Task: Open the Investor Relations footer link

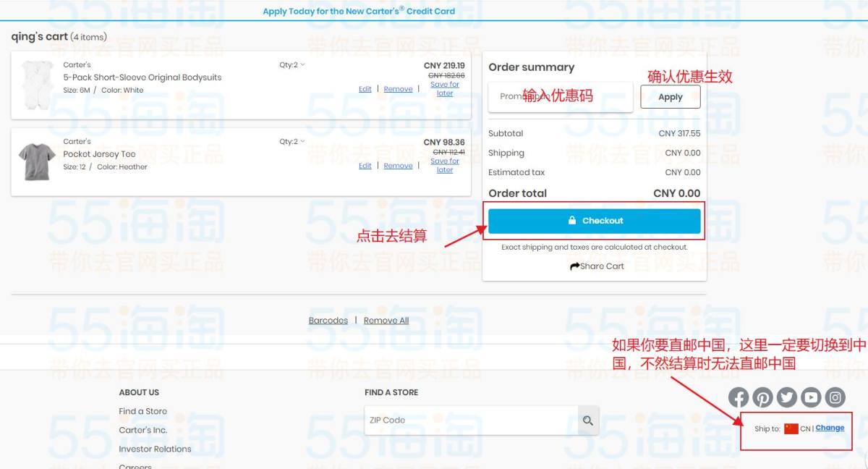Action: [156, 449]
